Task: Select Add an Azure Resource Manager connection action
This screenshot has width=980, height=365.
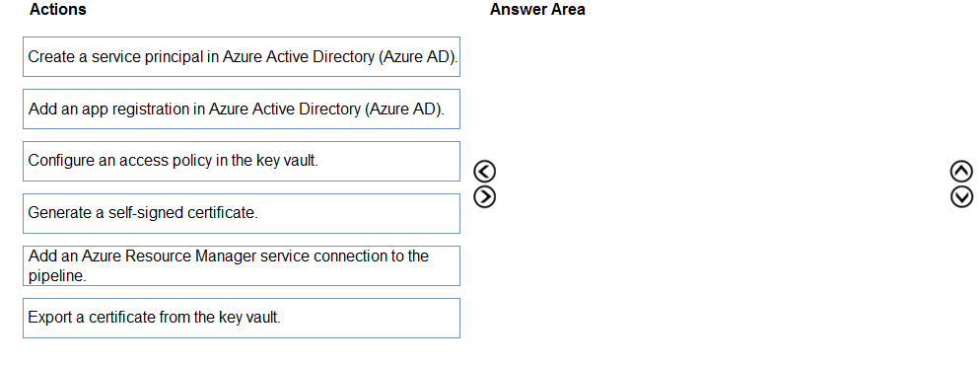Action: [x=242, y=265]
